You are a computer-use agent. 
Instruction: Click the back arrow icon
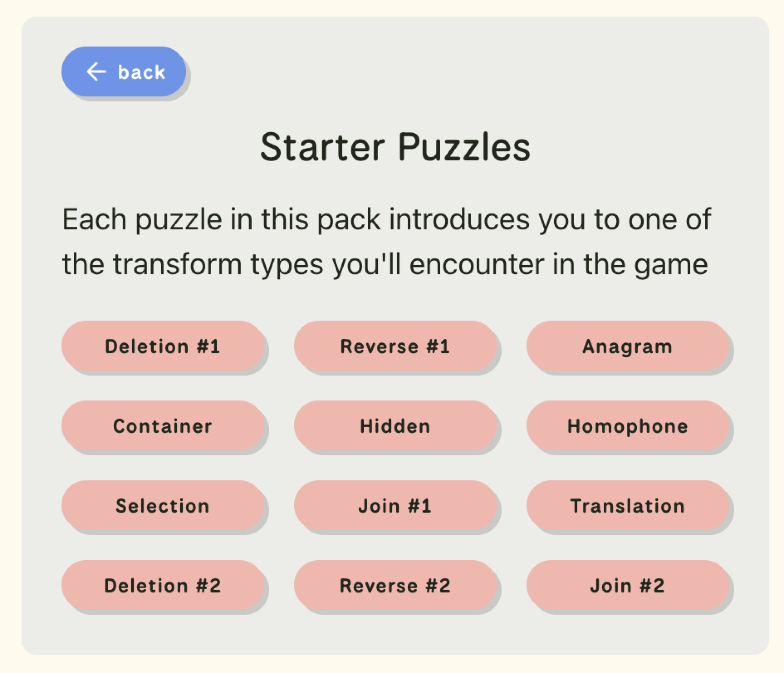(x=96, y=71)
